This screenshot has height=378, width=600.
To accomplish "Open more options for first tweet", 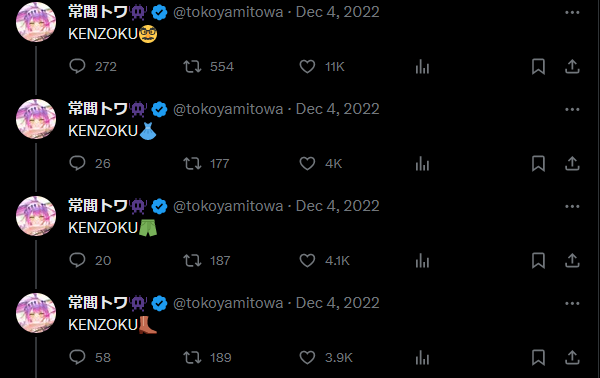I will coord(572,13).
